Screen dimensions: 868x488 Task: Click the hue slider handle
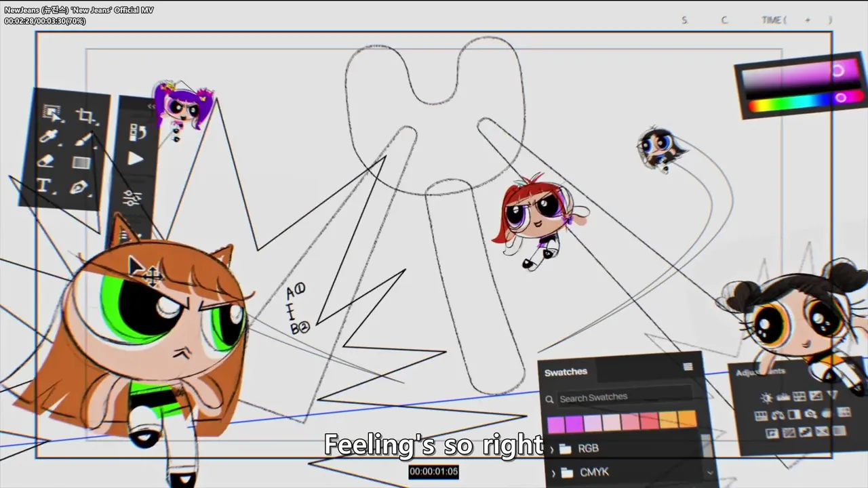click(841, 98)
